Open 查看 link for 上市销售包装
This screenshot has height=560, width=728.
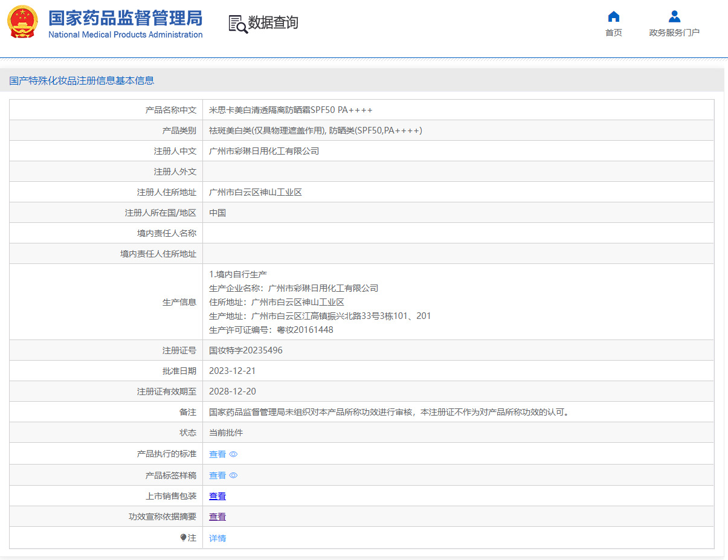point(217,496)
